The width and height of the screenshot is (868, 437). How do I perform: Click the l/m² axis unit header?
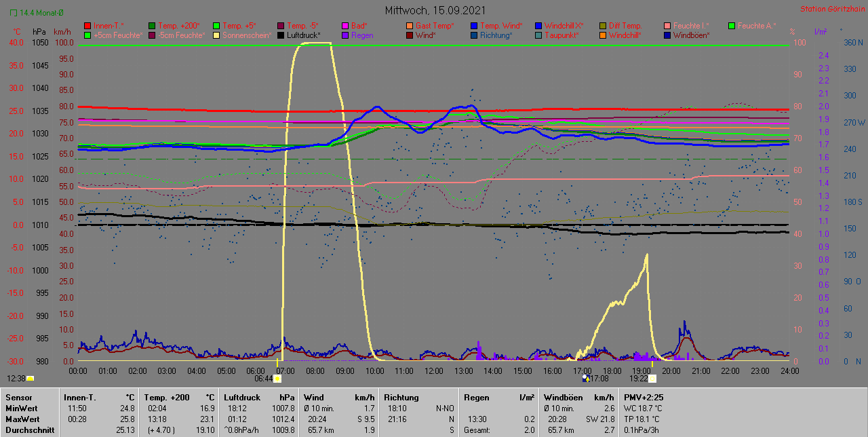[820, 32]
